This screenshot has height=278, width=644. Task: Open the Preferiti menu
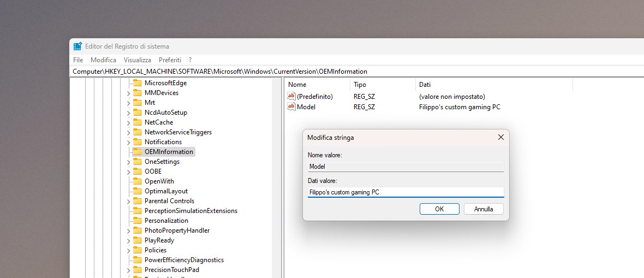click(170, 60)
